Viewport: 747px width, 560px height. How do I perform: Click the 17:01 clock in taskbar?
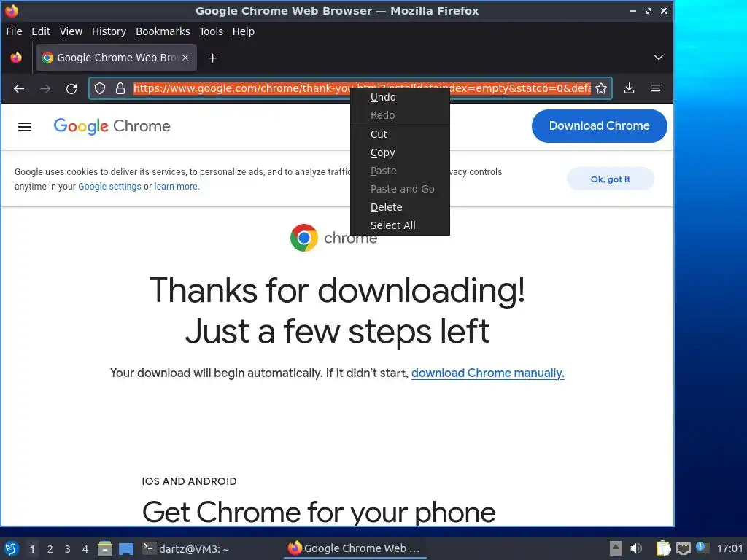[729, 548]
